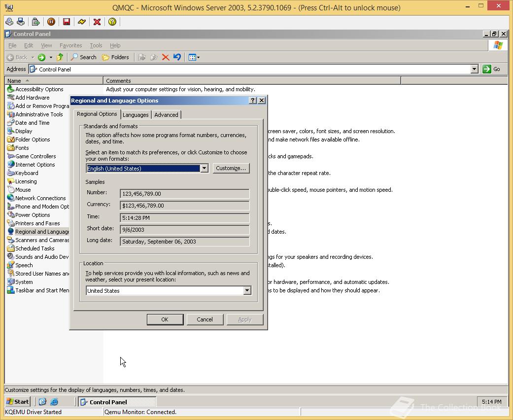
Task: Select Date and Time item
Action: coord(28,123)
